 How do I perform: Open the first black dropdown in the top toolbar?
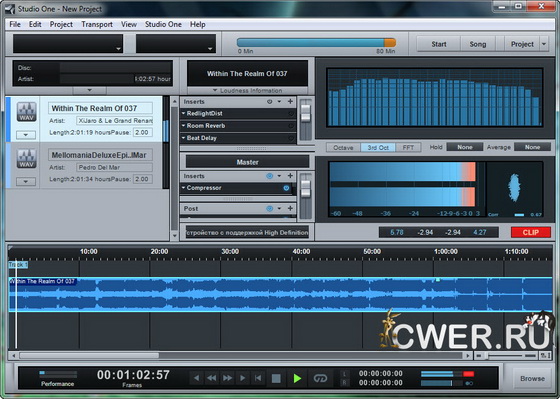point(68,44)
